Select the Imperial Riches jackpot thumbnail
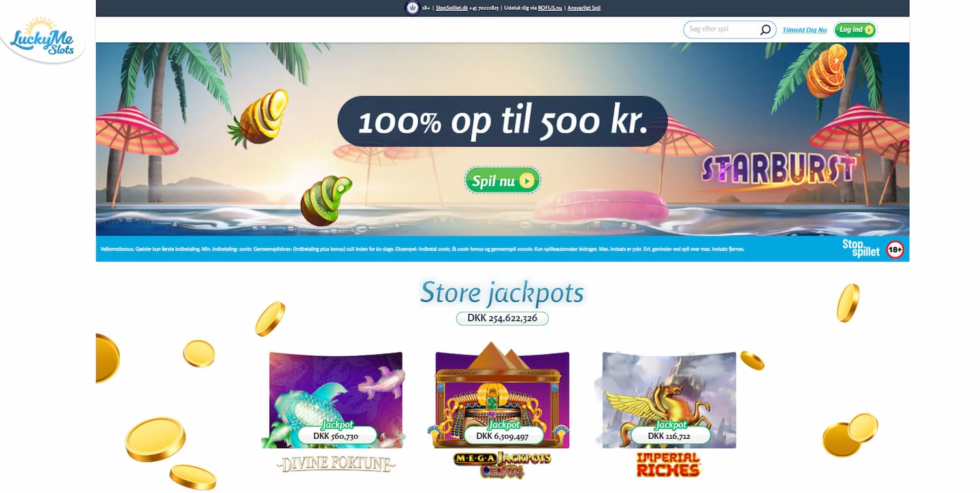This screenshot has width=980, height=493. [x=669, y=400]
